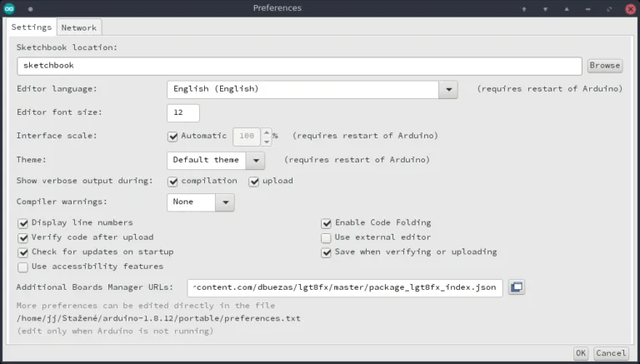Toggle the Automatic interface scale checkbox

172,137
